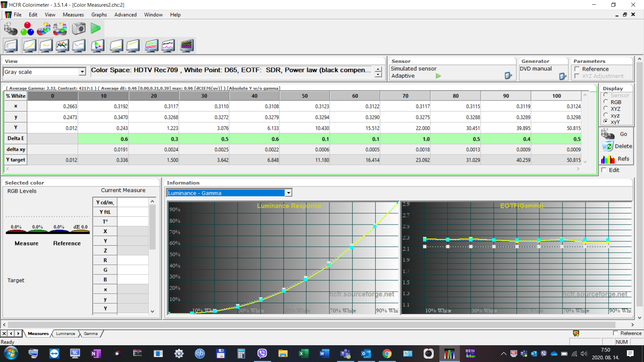Enable the Reference checkbox in Parameters

click(x=577, y=69)
